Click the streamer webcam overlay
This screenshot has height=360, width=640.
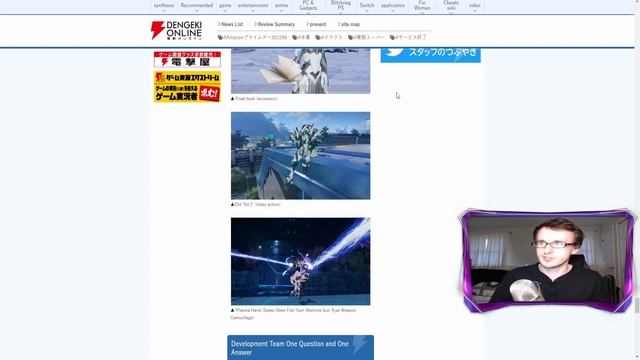tap(548, 261)
